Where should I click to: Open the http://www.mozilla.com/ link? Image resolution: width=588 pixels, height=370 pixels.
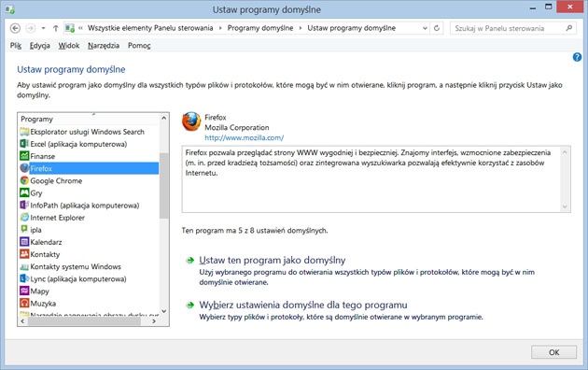245,137
